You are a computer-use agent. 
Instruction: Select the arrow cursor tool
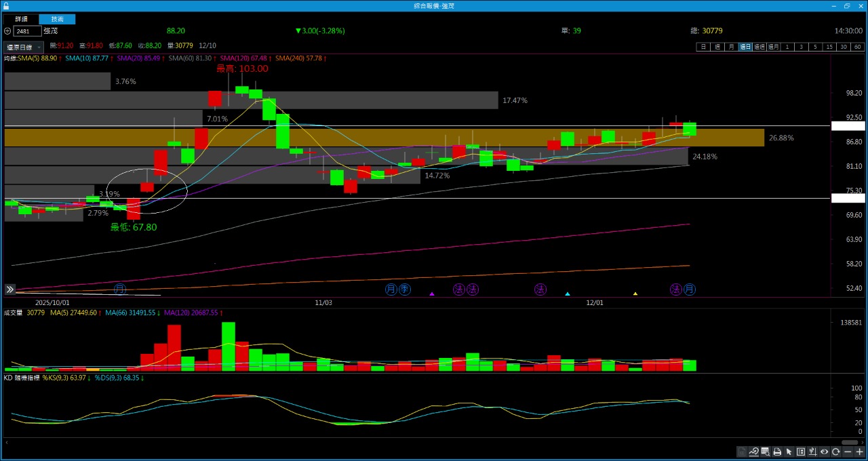click(789, 452)
